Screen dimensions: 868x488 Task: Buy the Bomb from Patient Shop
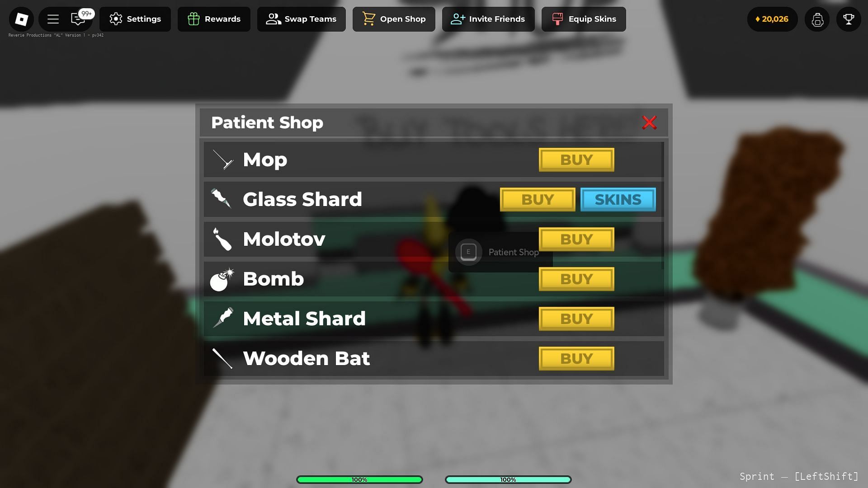(576, 278)
